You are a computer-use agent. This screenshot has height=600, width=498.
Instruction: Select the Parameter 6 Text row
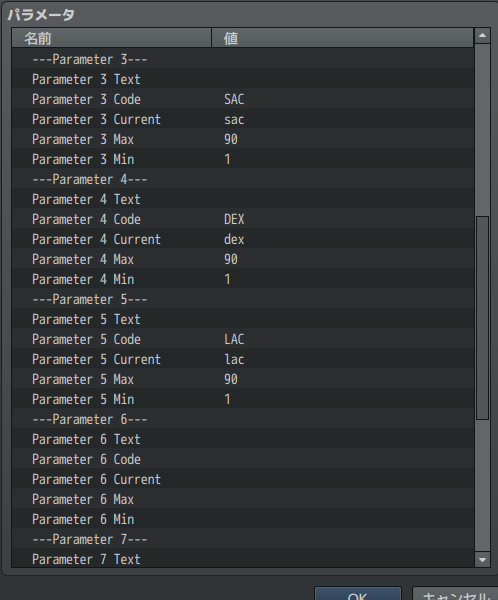pos(243,439)
